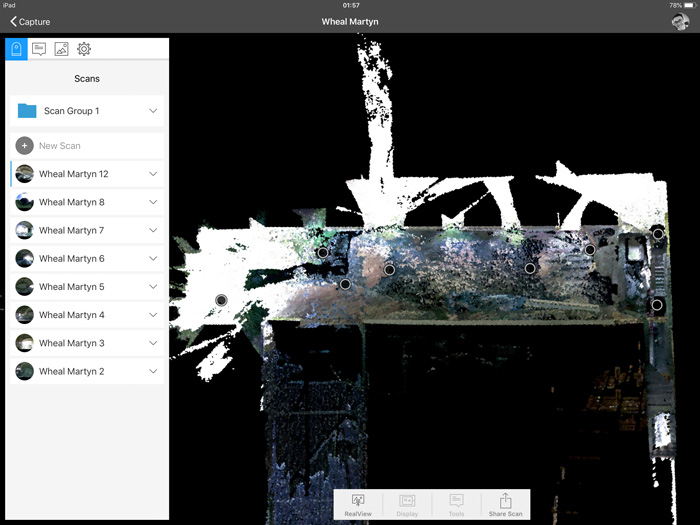Expand Wheal Martyn 8 chevron
The image size is (700, 525).
(x=153, y=202)
